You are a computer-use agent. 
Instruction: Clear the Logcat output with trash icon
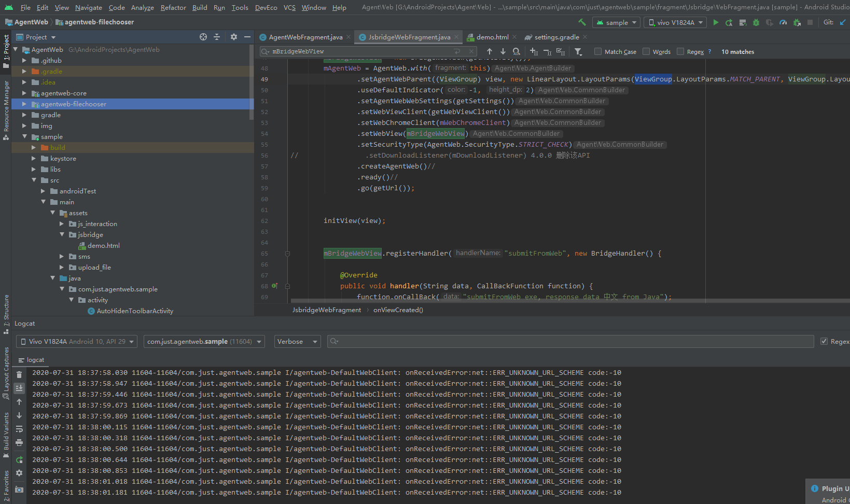coord(19,374)
